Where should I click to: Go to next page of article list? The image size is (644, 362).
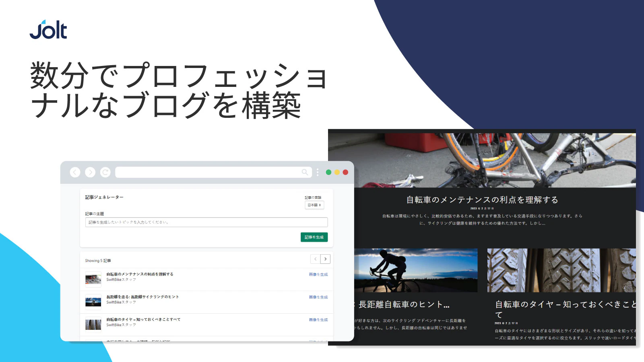(325, 259)
